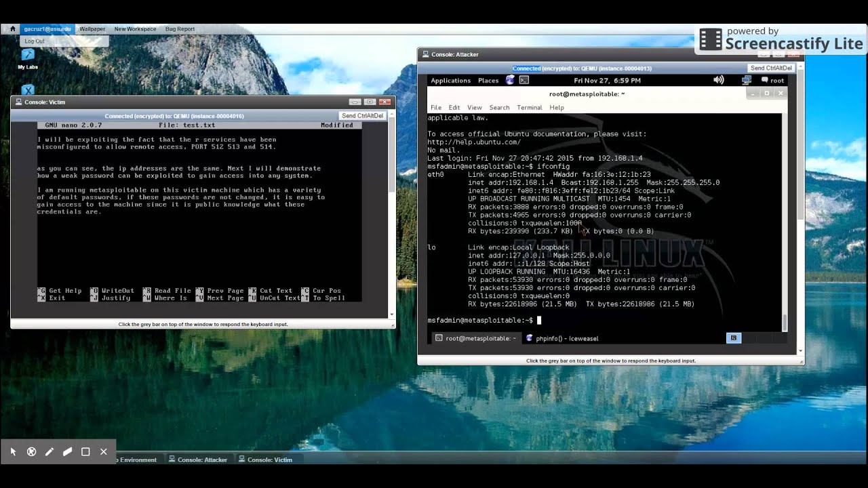This screenshot has height=488, width=868.
Task: Click Get Help shortcut in nano footer
Action: click(x=60, y=291)
